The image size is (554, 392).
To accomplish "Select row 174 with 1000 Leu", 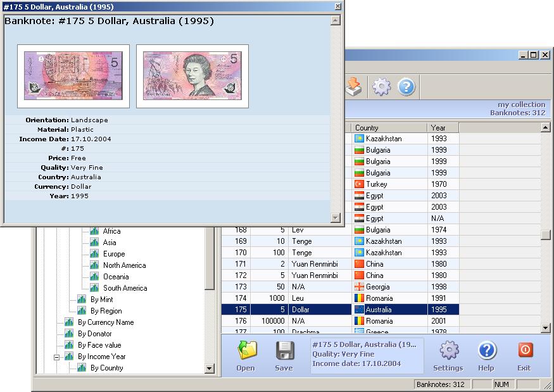I will [x=340, y=298].
